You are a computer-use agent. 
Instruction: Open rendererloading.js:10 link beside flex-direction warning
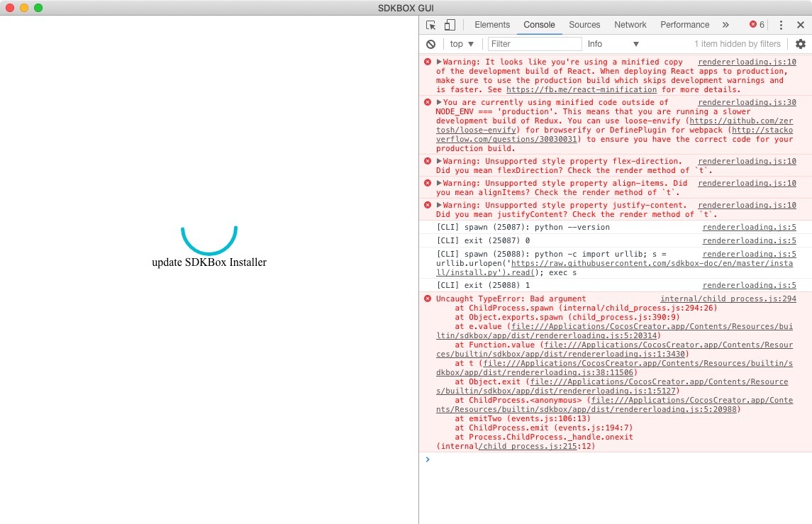click(747, 162)
